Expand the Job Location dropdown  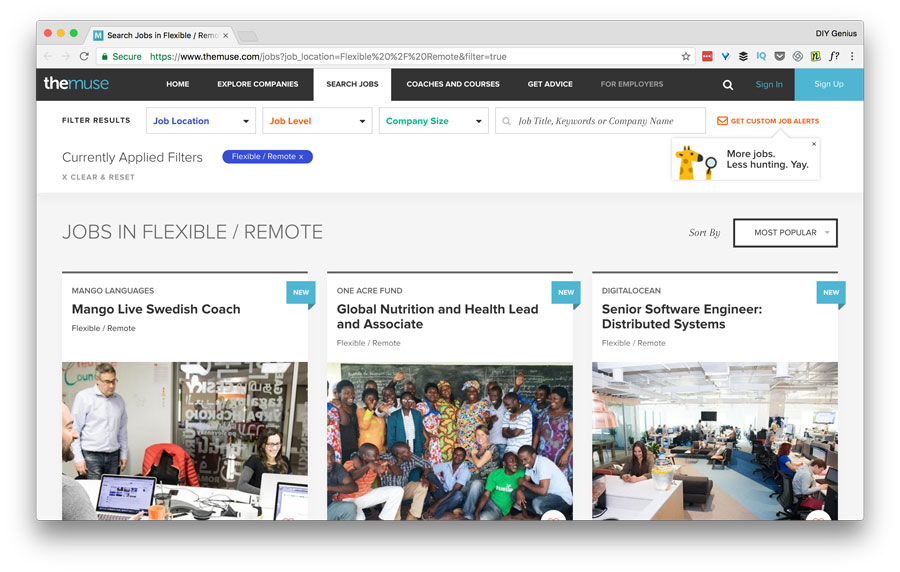[201, 121]
